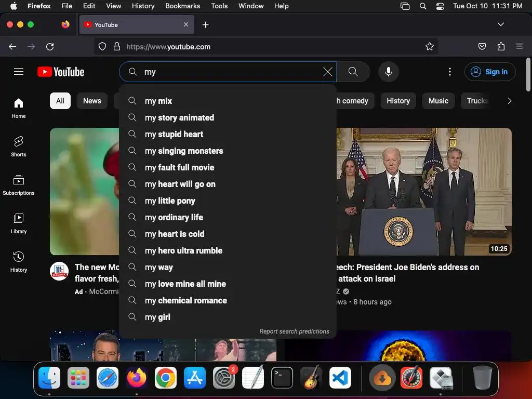View site info via padlock icon
Screen dimensions: 532x399
point(117,46)
